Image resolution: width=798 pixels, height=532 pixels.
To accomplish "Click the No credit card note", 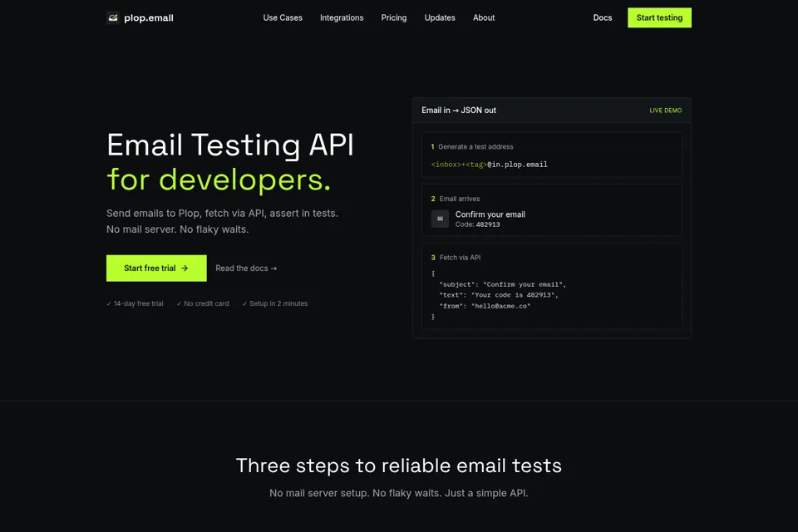I will pyautogui.click(x=203, y=303).
